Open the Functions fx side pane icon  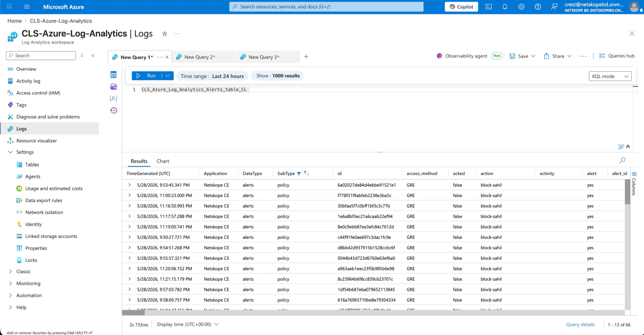coord(113,98)
